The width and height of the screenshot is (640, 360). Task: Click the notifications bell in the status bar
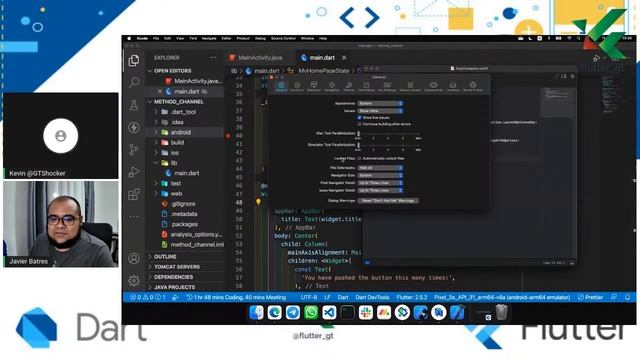628,297
